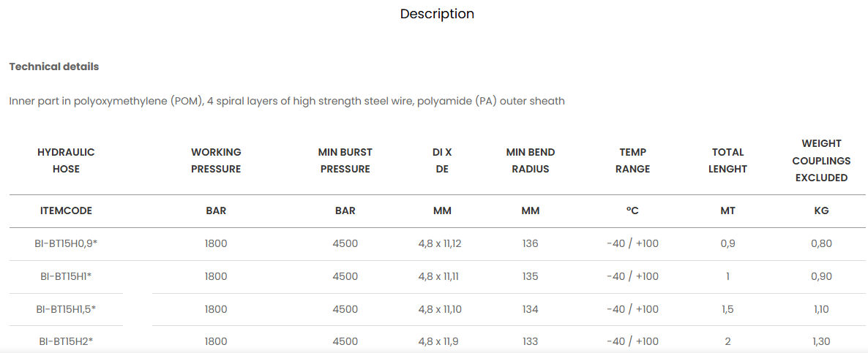Click the DI x DE column header
The width and height of the screenshot is (868, 353).
pos(442,161)
